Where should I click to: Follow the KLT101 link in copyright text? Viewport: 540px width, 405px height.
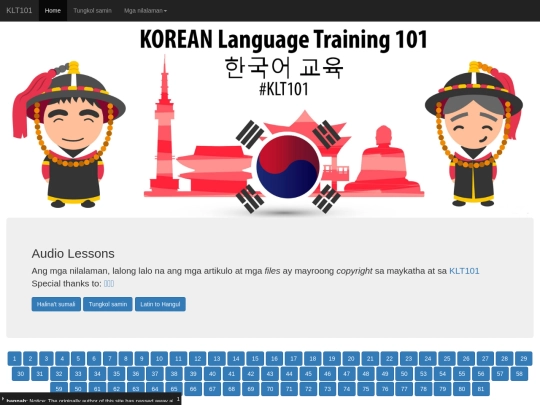point(464,271)
